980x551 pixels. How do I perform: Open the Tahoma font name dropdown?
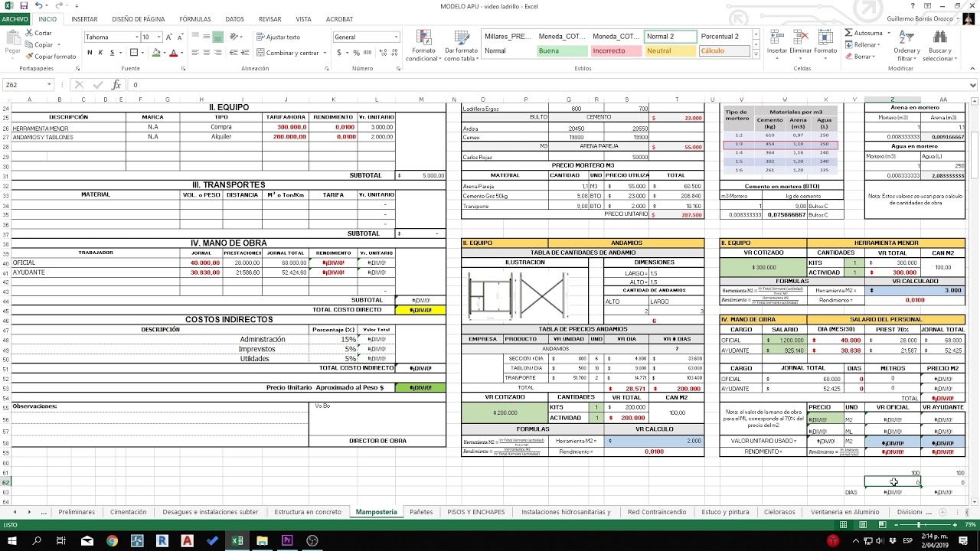(137, 37)
